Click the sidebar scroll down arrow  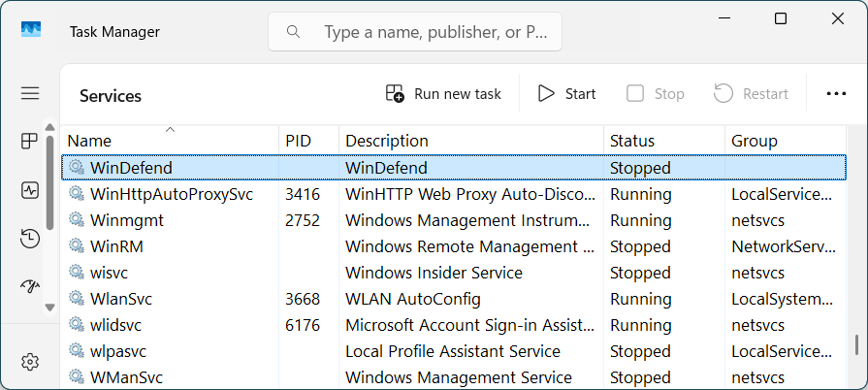49,307
